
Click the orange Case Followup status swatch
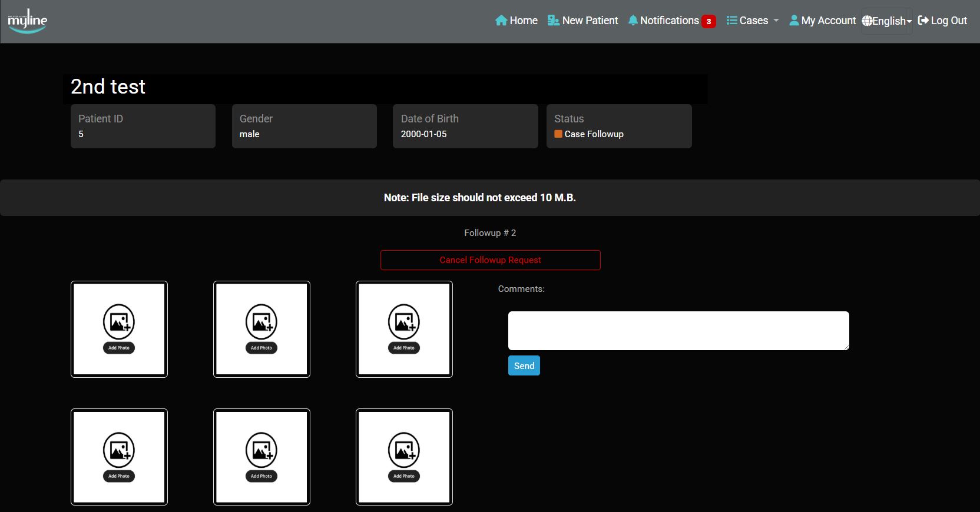(x=558, y=134)
